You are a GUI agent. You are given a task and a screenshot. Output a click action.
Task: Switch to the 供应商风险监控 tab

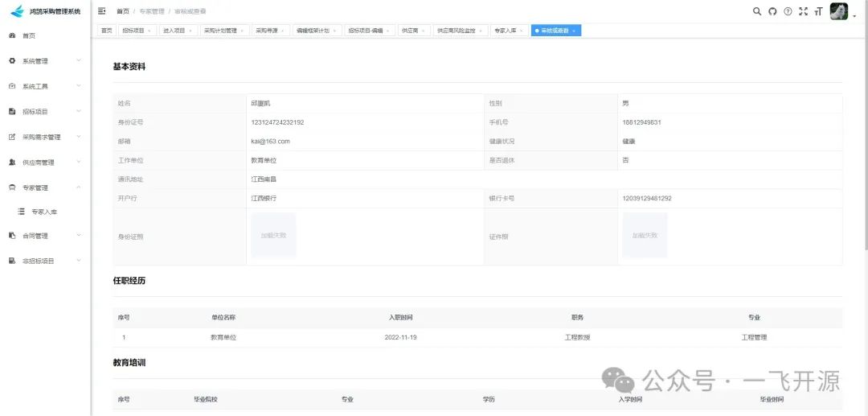click(457, 31)
